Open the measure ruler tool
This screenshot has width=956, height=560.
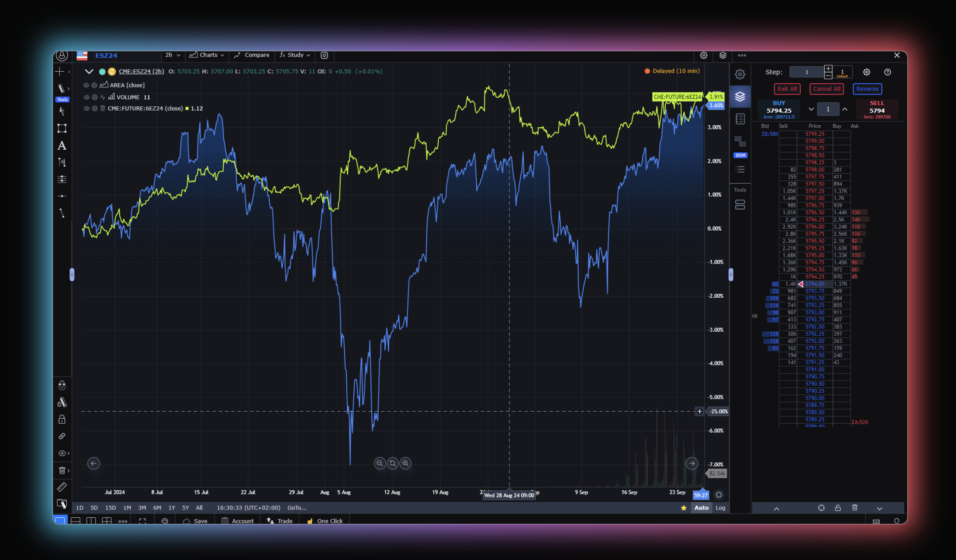pos(61,487)
